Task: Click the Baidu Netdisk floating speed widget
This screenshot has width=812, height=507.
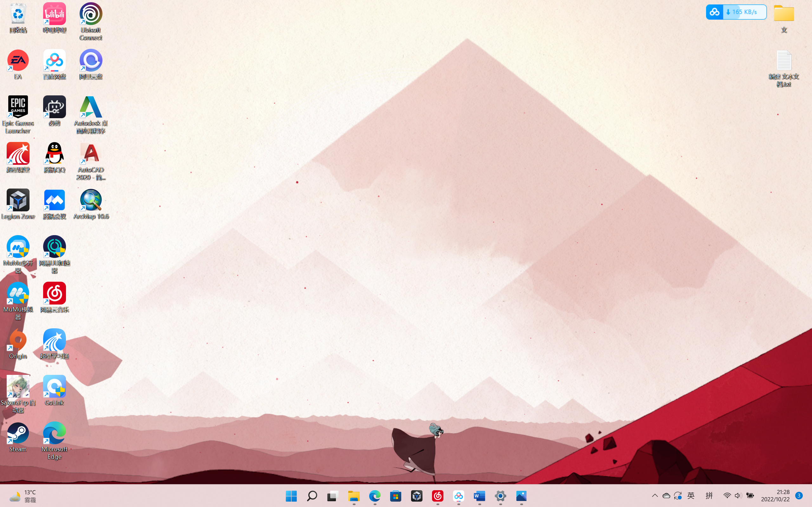Action: point(736,12)
